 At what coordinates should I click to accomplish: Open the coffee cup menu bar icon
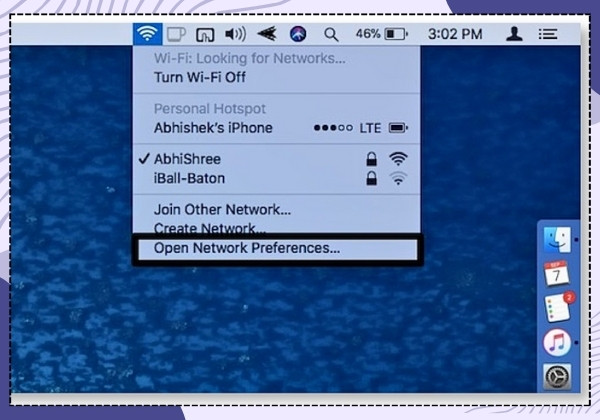coord(176,34)
